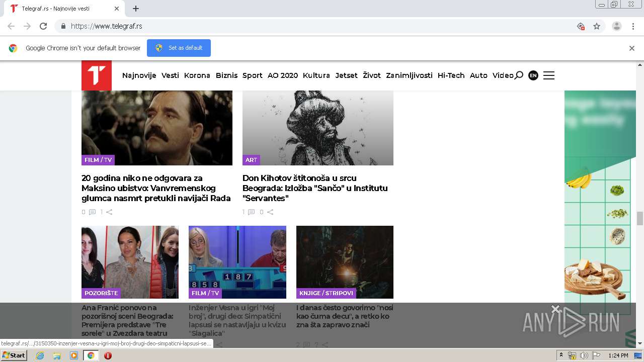
Task: Launch the media player taskbar icon
Action: [74, 355]
